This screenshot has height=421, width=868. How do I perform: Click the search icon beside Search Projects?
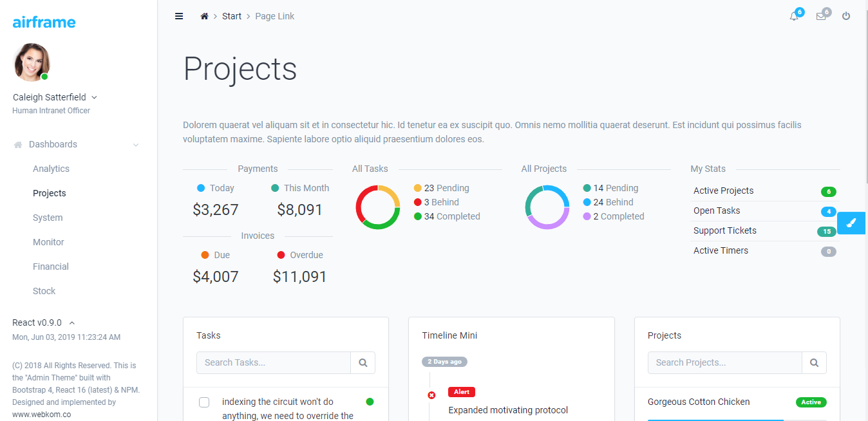815,362
